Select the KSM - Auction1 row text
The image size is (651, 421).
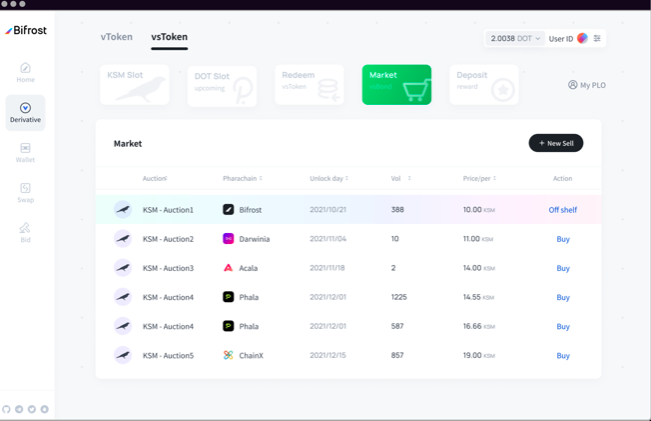(x=168, y=210)
